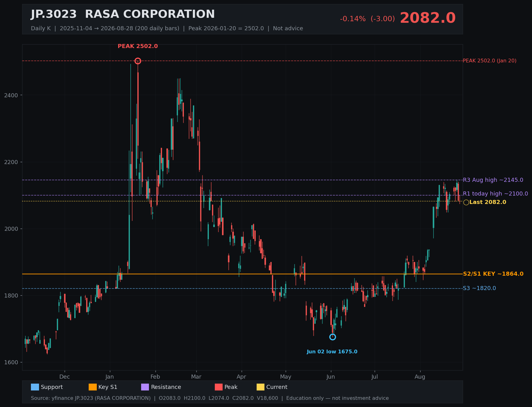Click the blue Support legend swatch
Image resolution: width=532 pixels, height=407 pixels.
click(35, 387)
